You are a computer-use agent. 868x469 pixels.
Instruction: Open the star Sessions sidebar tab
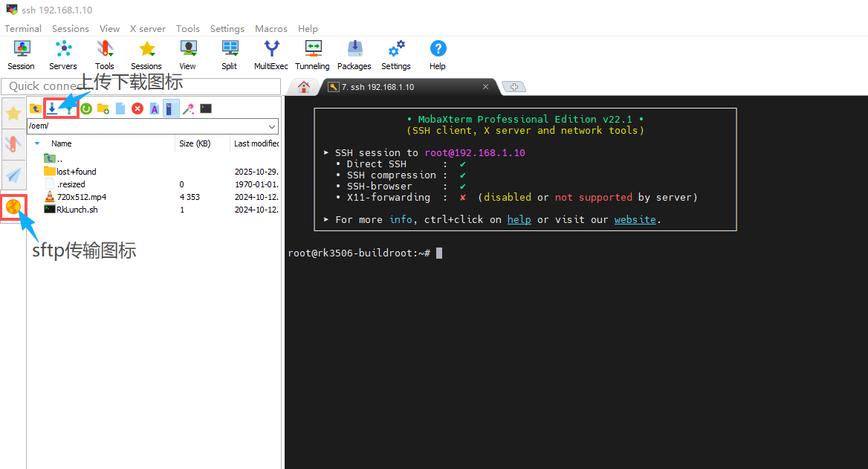pos(13,113)
